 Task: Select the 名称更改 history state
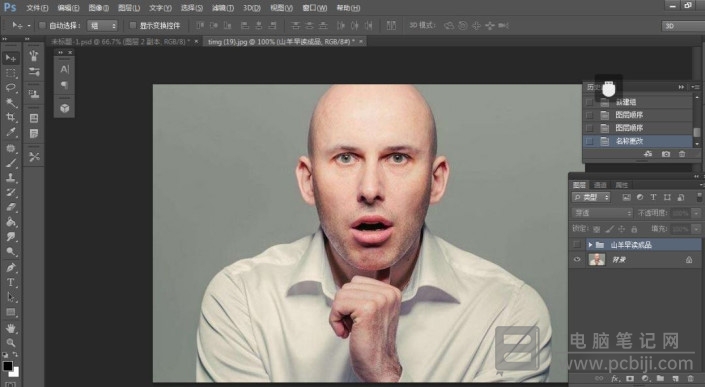pos(637,141)
